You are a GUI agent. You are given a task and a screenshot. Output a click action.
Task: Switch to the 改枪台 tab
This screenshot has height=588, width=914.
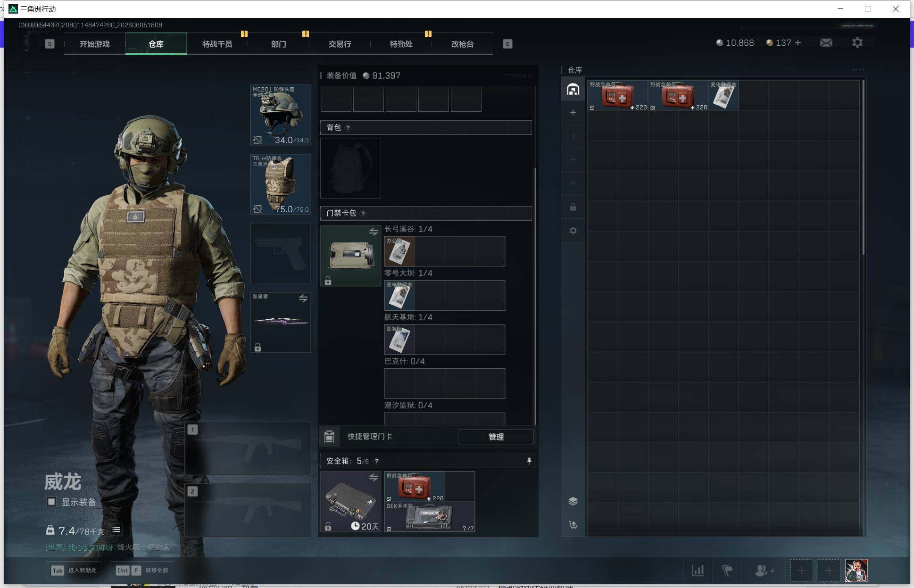point(463,44)
